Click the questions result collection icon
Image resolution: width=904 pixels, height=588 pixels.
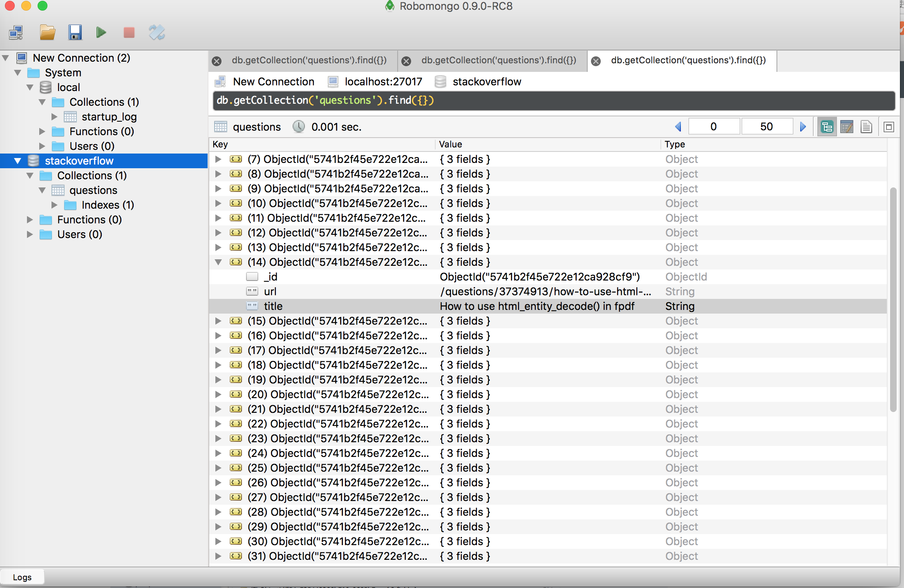pos(221,127)
